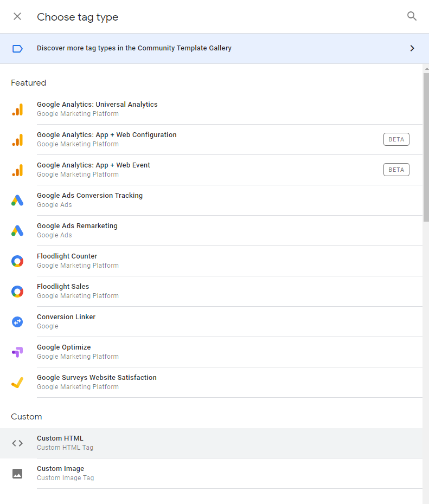The width and height of the screenshot is (429, 504).
Task: Click the purple Google Optimize icon
Action: (17, 352)
